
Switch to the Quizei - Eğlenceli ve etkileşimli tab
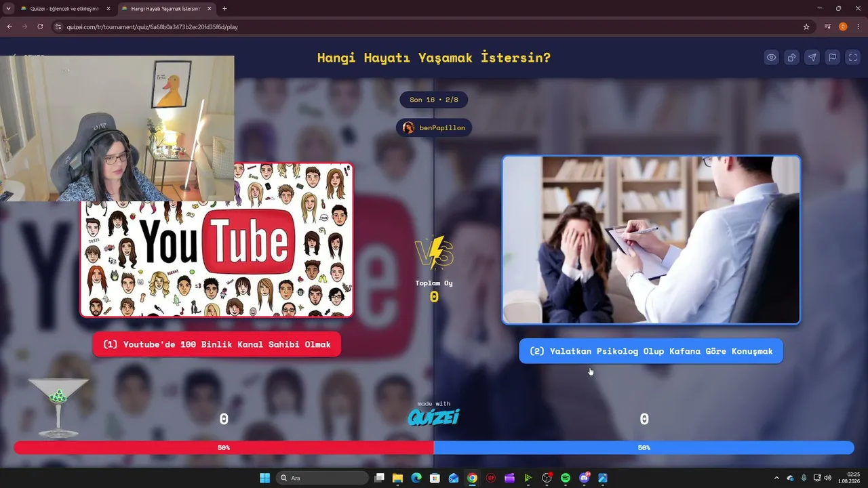(x=65, y=9)
